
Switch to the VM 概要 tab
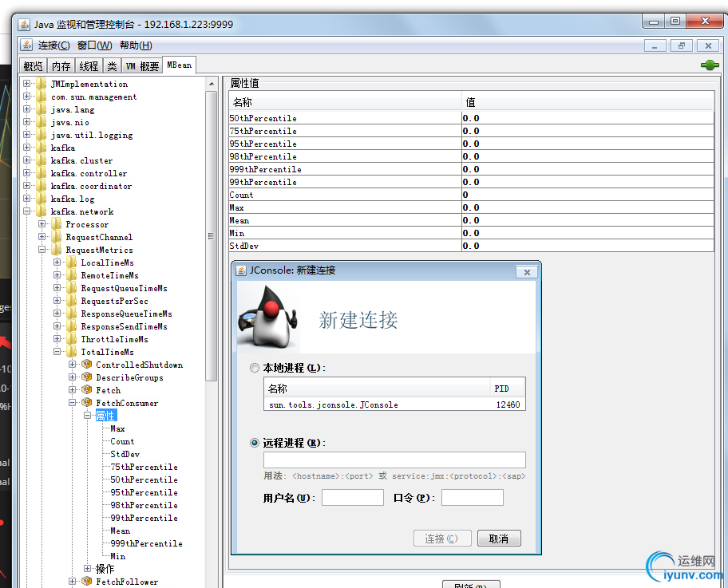tap(143, 66)
